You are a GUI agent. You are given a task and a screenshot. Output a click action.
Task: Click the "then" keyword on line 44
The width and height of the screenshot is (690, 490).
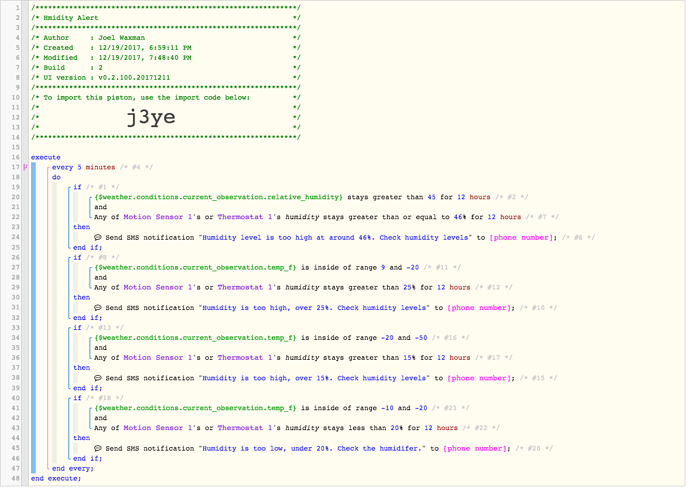tap(81, 438)
